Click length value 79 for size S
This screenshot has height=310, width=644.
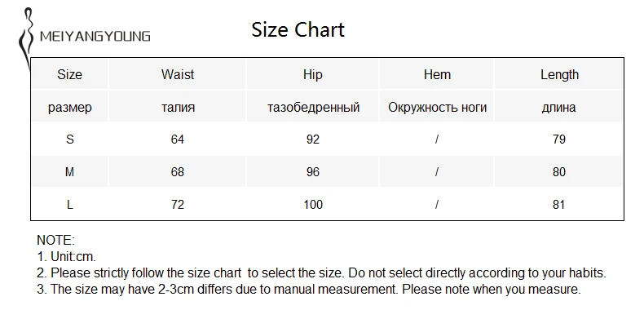pos(559,139)
